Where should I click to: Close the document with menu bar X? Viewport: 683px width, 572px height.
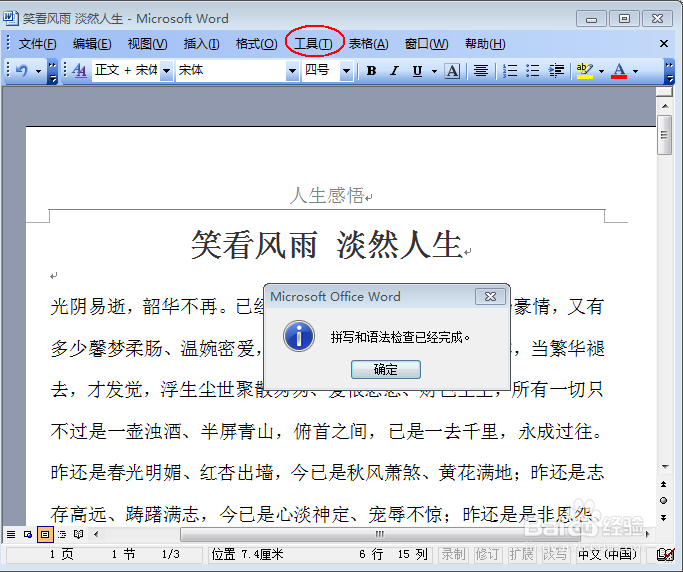click(x=664, y=44)
